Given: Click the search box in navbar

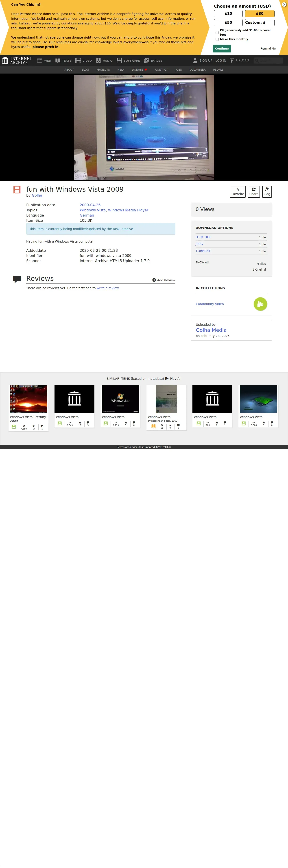Looking at the screenshot, I should click(268, 61).
